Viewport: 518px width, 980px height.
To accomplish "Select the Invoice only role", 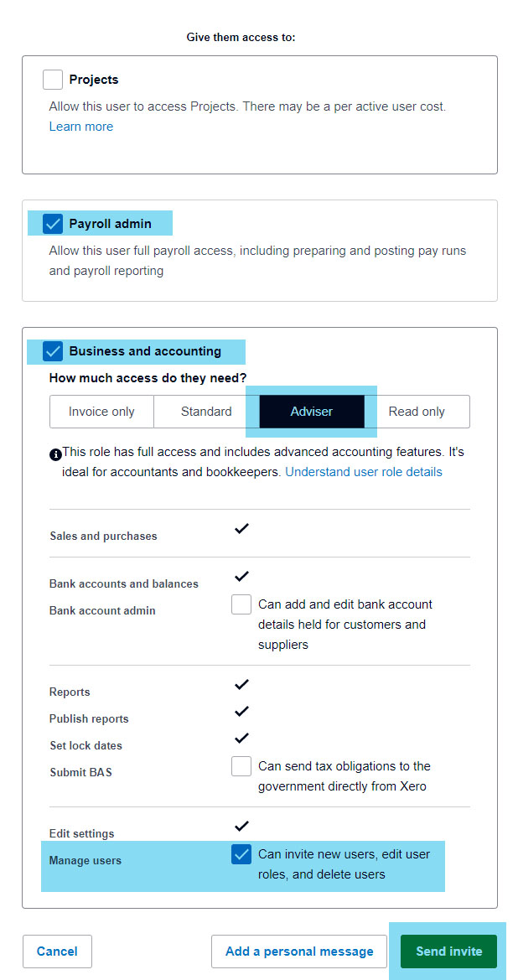I will (x=101, y=412).
